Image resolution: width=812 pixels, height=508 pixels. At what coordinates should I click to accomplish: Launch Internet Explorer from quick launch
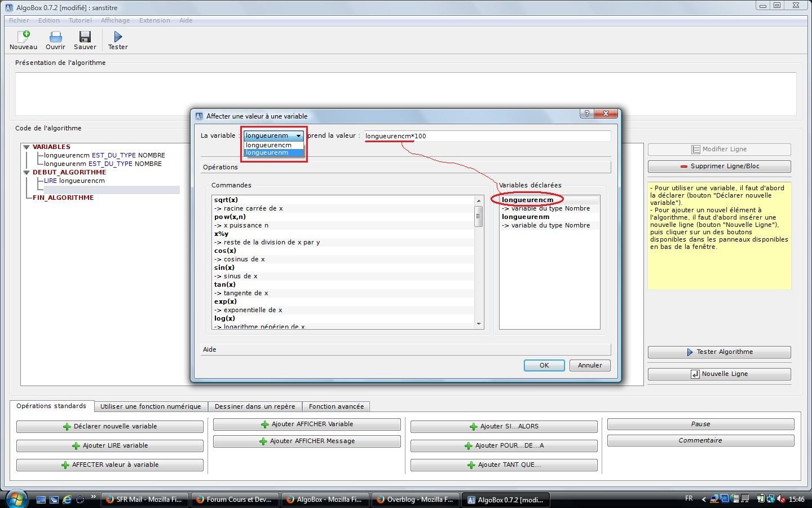(x=67, y=500)
